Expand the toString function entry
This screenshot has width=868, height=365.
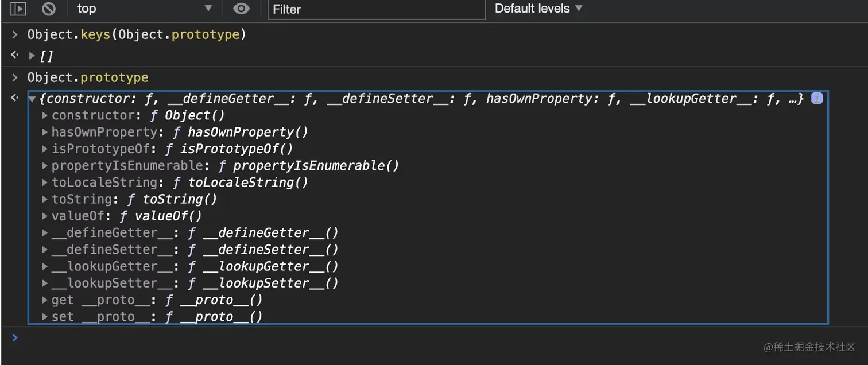[45, 199]
